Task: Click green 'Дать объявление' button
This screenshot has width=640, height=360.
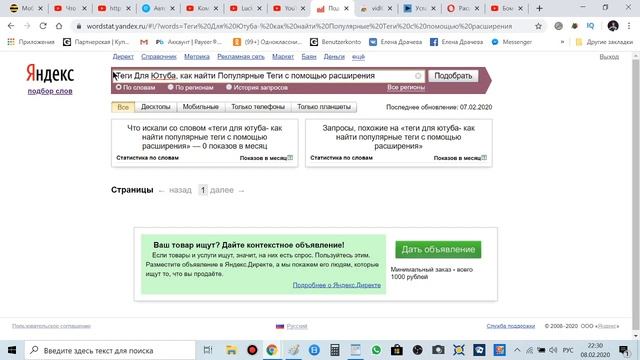Action: (438, 249)
